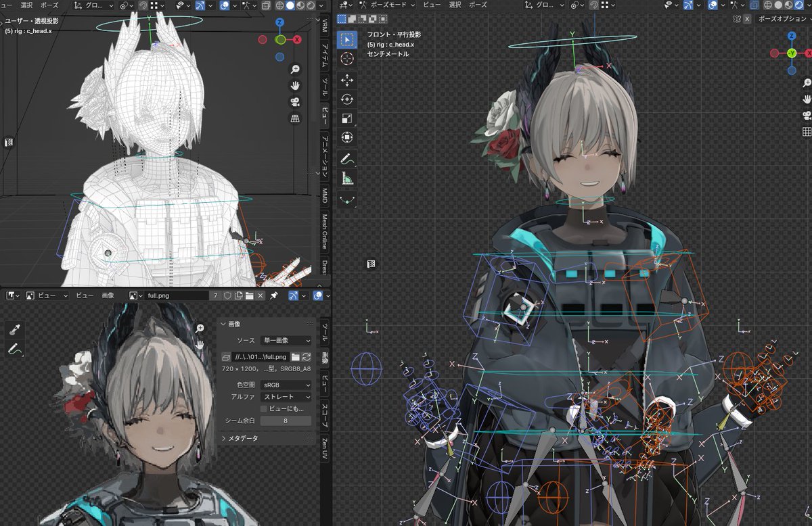Image resolution: width=812 pixels, height=526 pixels.
Task: Open the ポーズ menu in right viewport
Action: 478,5
